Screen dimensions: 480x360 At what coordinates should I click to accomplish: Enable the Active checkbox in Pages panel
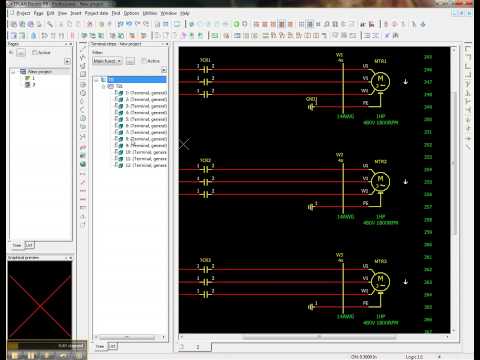point(34,52)
